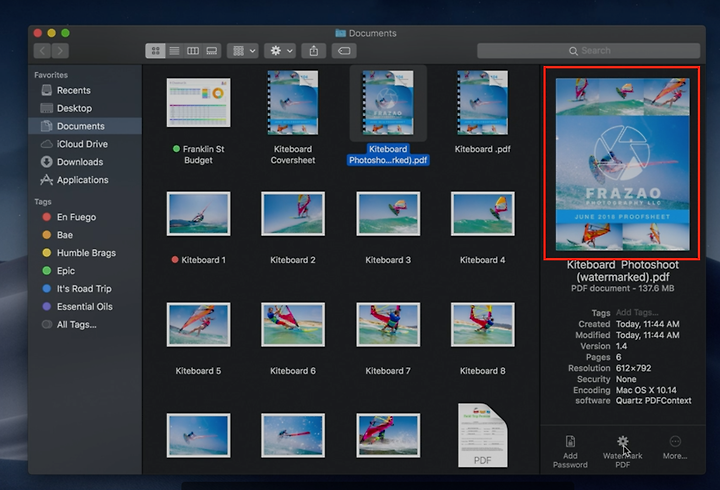Screen dimensions: 720x490
Task: Select the purple Essential Oils tag
Action: [x=85, y=306]
